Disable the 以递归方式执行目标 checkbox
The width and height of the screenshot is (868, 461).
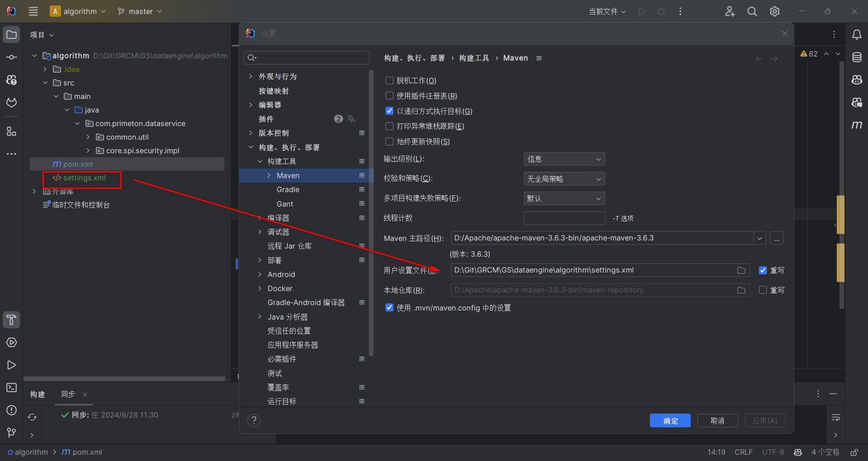[389, 111]
